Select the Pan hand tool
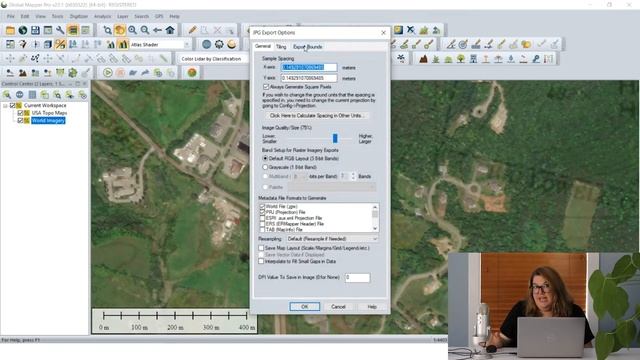This screenshot has height=360, width=640. (x=120, y=30)
